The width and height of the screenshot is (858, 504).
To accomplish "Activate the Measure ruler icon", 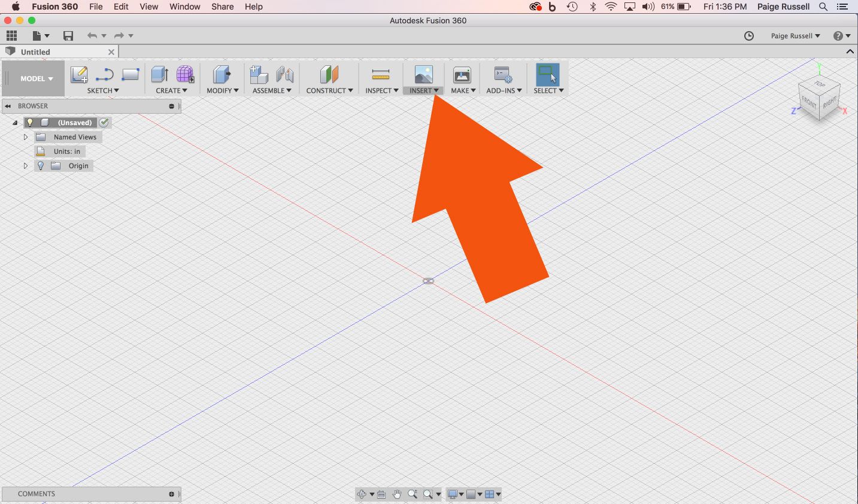I will click(381, 75).
